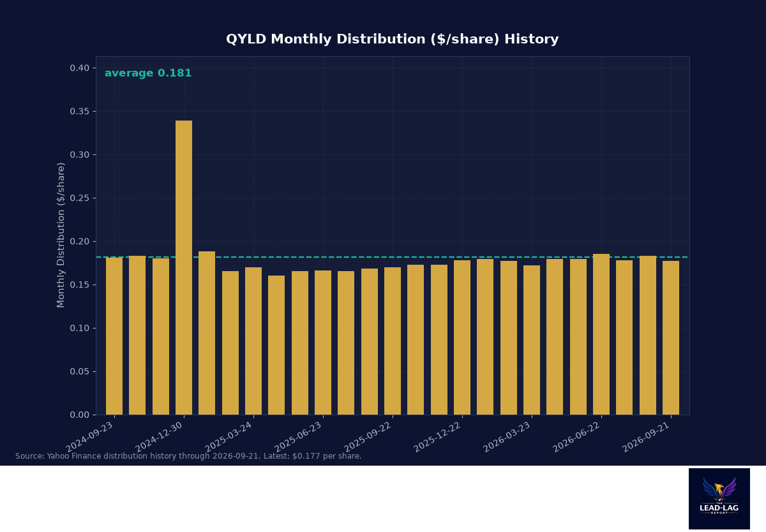766x532 pixels.
Task: Click the x-axis date 2025-03-24
Action: [229, 437]
